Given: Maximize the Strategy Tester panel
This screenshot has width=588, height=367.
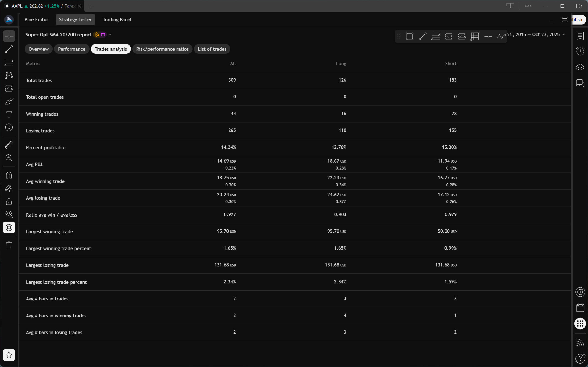Looking at the screenshot, I should [x=564, y=20].
